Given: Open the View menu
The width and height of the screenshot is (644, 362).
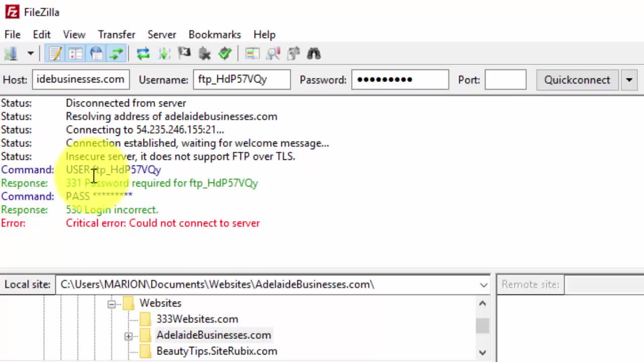Looking at the screenshot, I should click(x=74, y=34).
